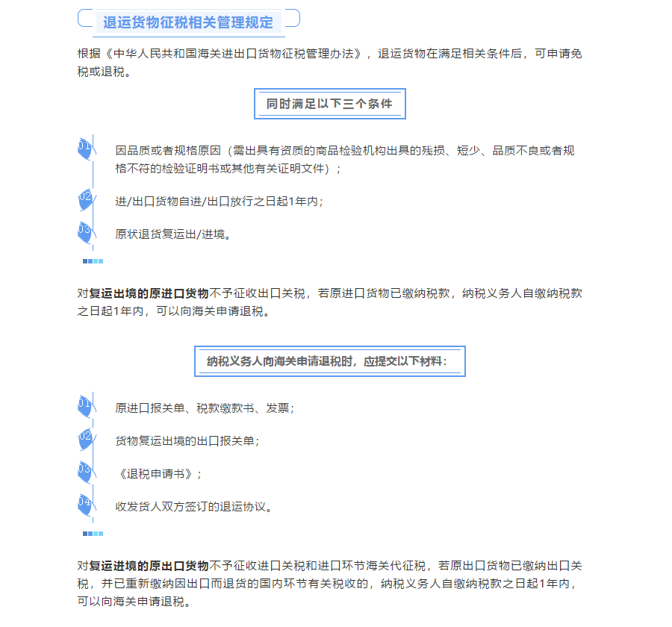Click the title 《中华人民共和国海关进出口货物征税管理办法》

[234, 54]
